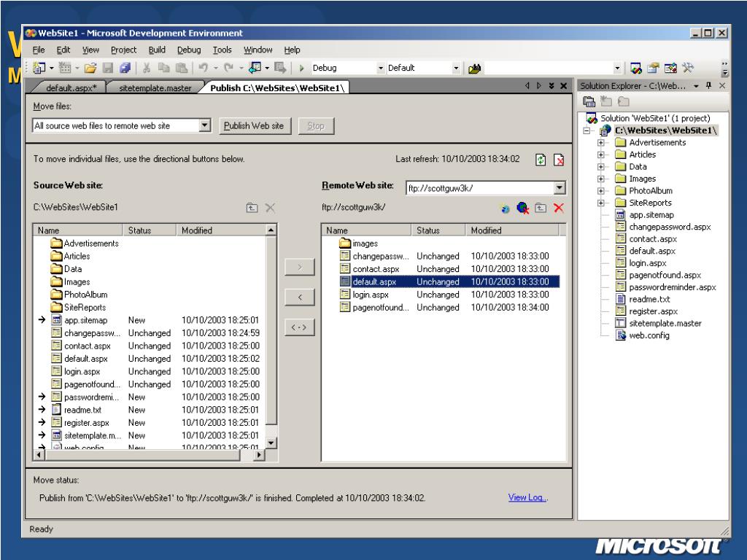Open the Project menu

click(x=123, y=50)
